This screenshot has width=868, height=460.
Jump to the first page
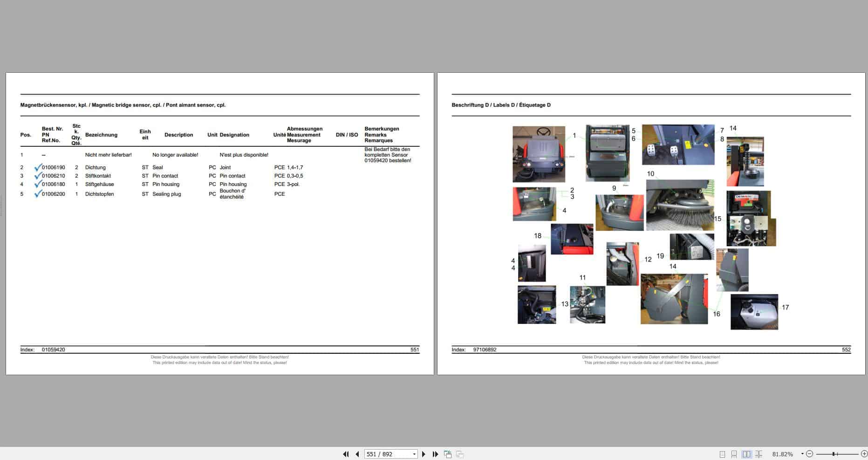pyautogui.click(x=347, y=454)
